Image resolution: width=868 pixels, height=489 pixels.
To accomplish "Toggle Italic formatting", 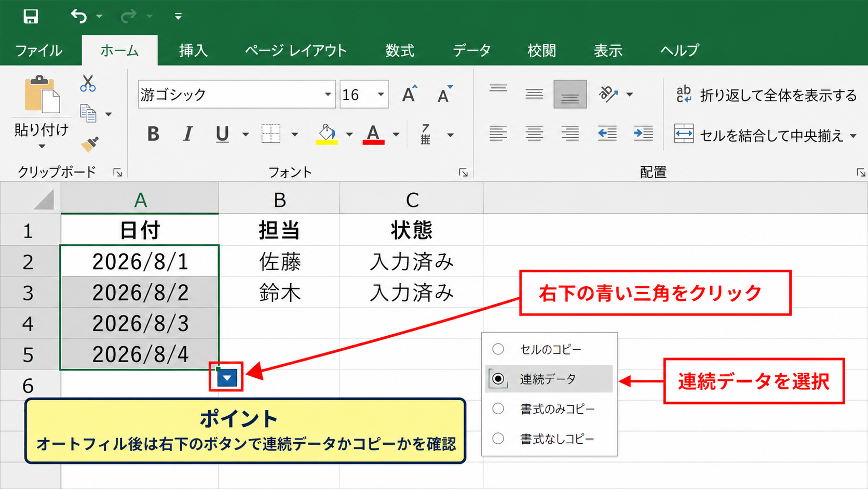I will [x=188, y=134].
